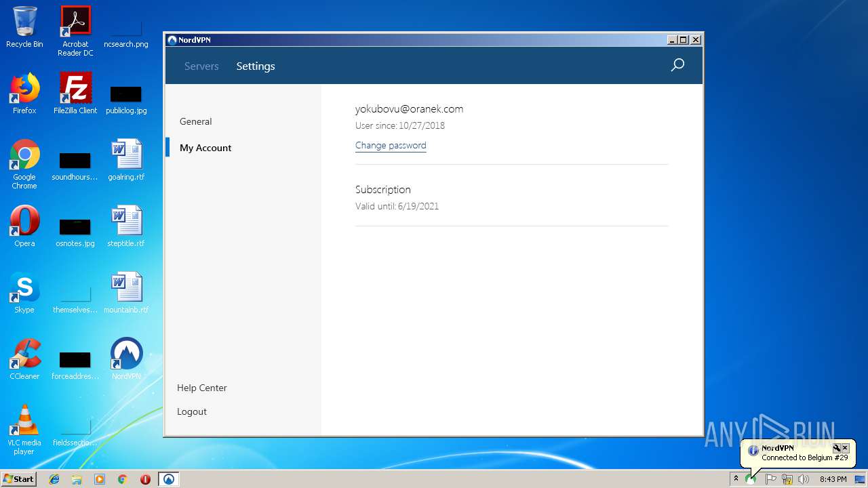Show hidden tray icons arrow
Image resolution: width=868 pixels, height=488 pixels.
[x=736, y=479]
